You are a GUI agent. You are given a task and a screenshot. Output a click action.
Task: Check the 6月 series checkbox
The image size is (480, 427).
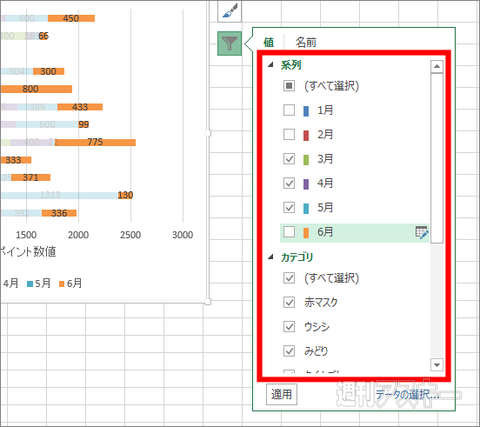tap(289, 232)
